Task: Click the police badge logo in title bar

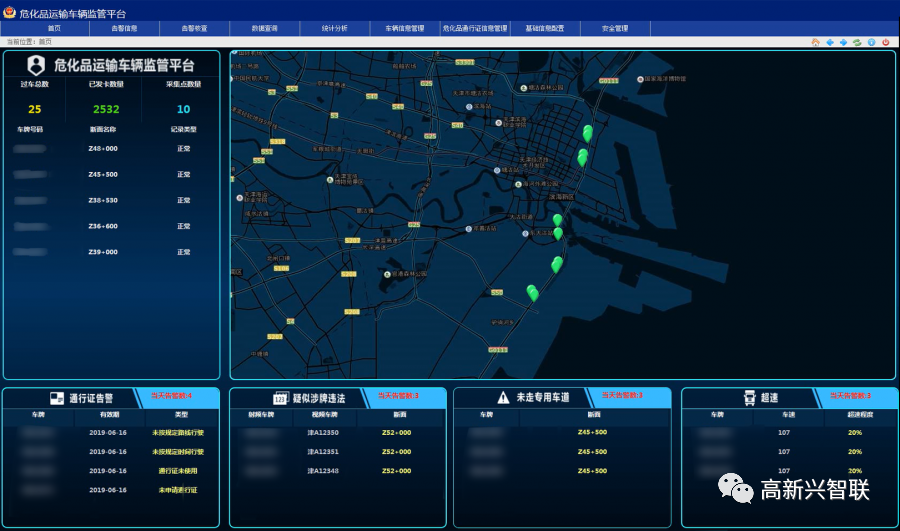Action: tap(9, 12)
